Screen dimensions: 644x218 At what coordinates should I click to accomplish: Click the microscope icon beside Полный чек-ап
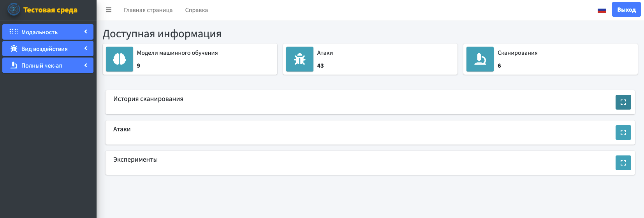point(14,65)
